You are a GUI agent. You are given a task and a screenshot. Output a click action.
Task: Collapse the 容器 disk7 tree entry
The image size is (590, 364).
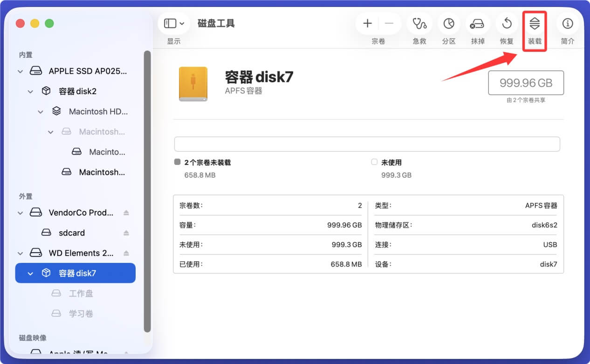pyautogui.click(x=30, y=273)
